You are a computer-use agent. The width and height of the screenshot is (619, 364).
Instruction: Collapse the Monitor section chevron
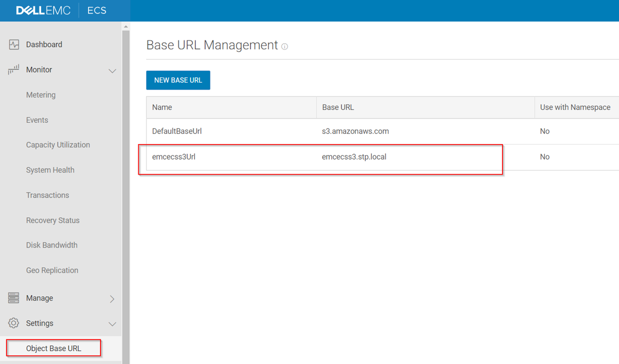click(112, 70)
